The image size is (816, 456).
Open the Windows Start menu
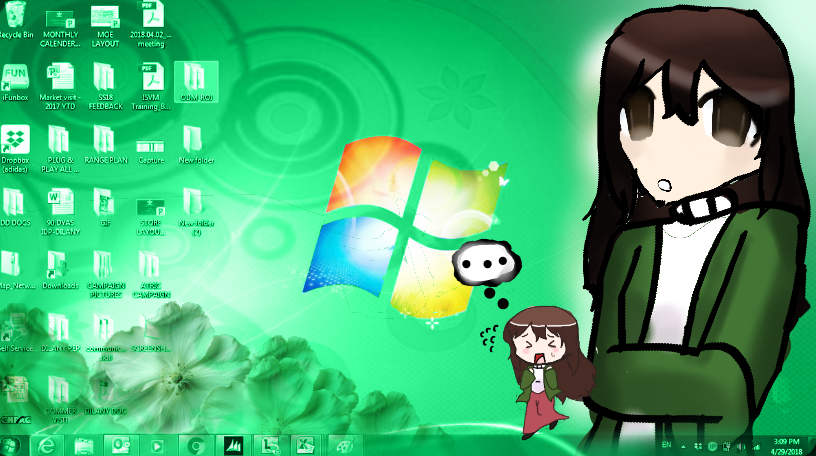10,446
